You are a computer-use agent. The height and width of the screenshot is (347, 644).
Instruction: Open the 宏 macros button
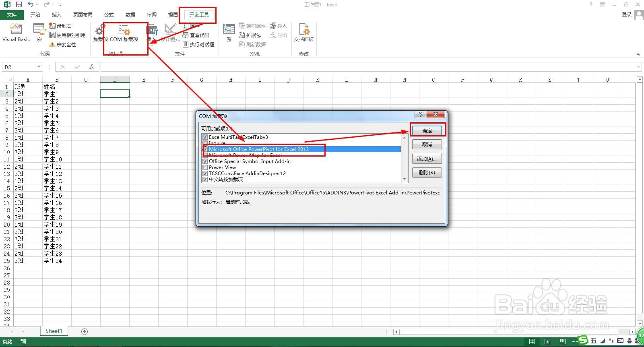(x=39, y=33)
